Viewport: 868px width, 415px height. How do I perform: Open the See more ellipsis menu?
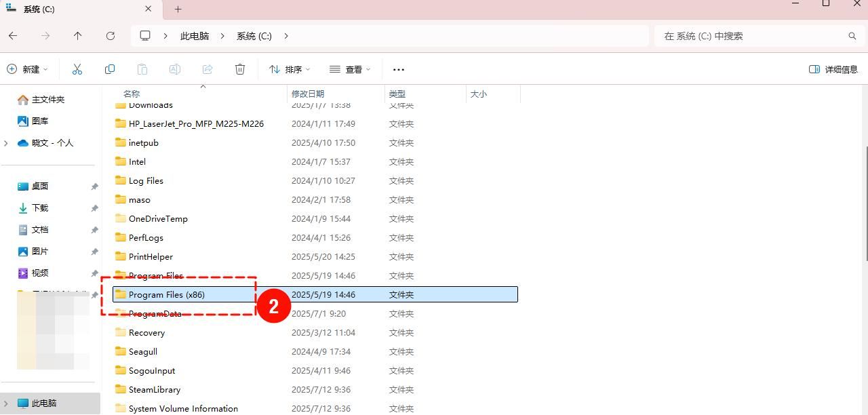pos(399,68)
